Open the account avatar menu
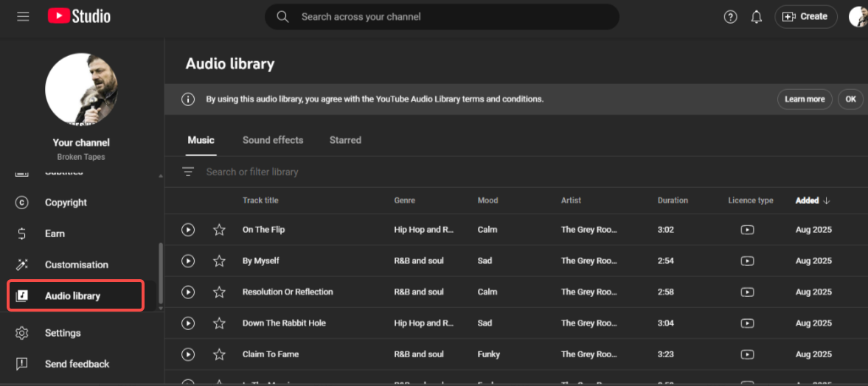This screenshot has height=386, width=868. pyautogui.click(x=858, y=17)
